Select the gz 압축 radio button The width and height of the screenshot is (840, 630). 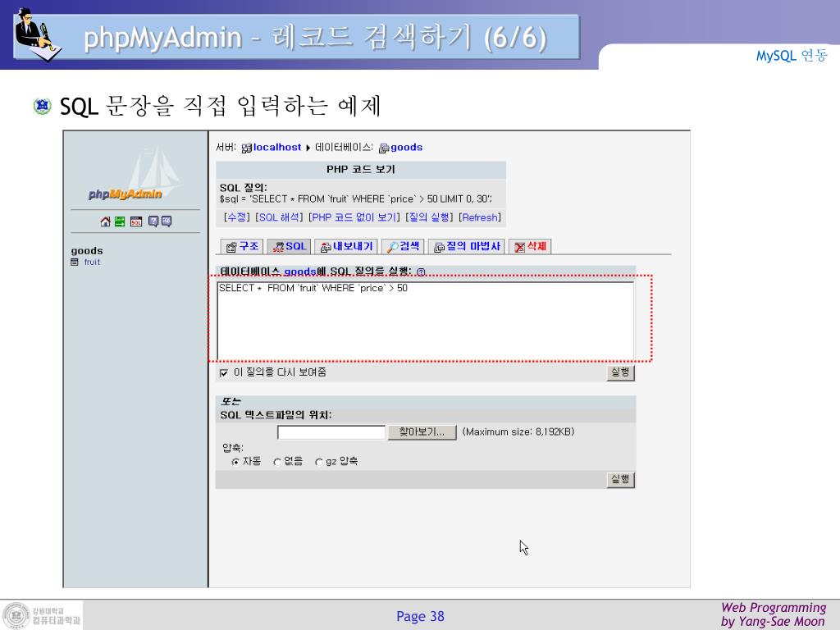319,462
